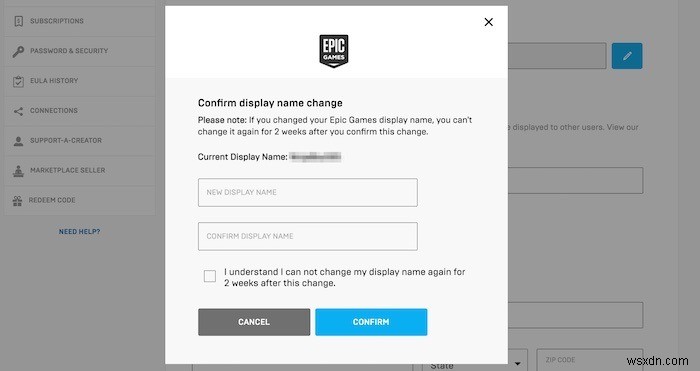Open Password & Security settings
700x371 pixels.
(x=80, y=51)
